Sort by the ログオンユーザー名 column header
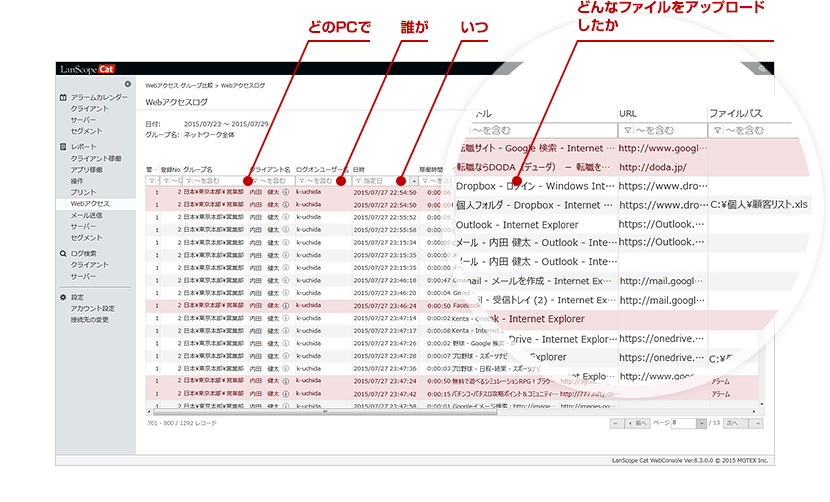This screenshot has height=502, width=830. point(322,169)
